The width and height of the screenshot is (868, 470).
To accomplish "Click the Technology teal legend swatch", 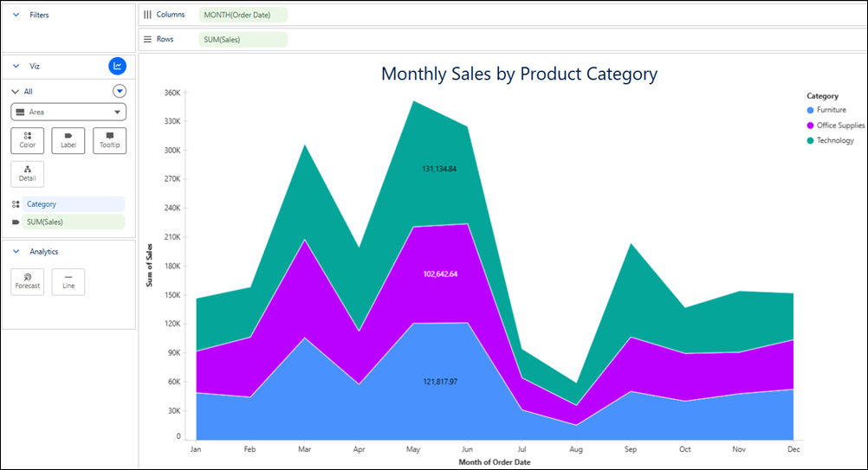I will 811,140.
